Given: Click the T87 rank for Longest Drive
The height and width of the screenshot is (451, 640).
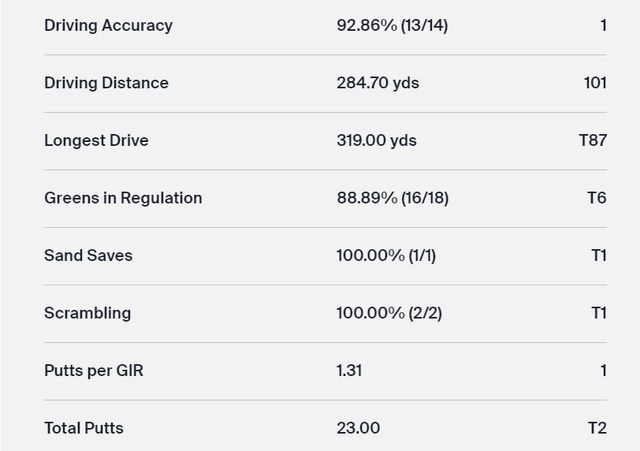Looking at the screenshot, I should [x=593, y=140].
